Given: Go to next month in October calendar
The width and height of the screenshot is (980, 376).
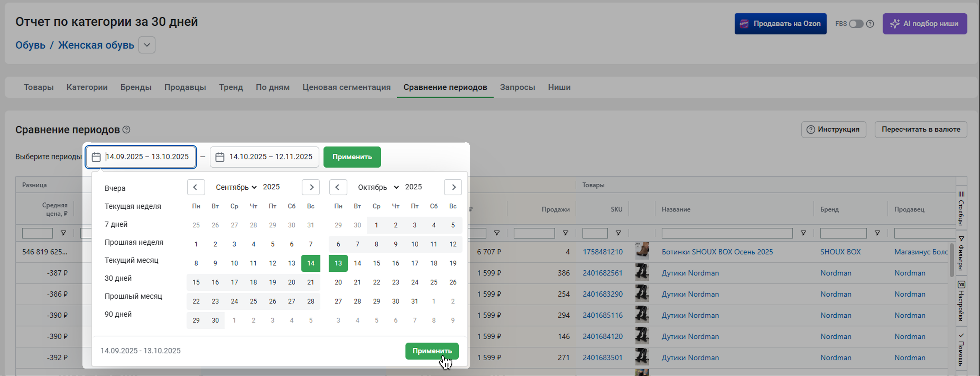Looking at the screenshot, I should pos(453,187).
